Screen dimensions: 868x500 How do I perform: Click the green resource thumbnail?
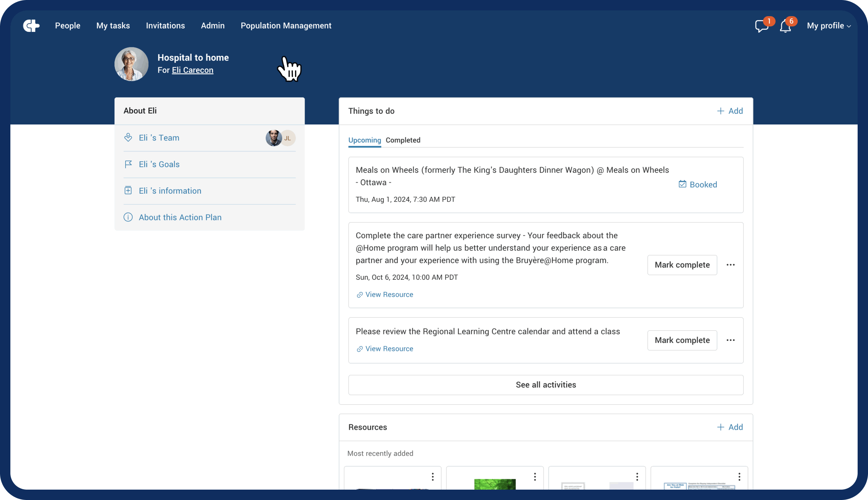[x=495, y=484]
